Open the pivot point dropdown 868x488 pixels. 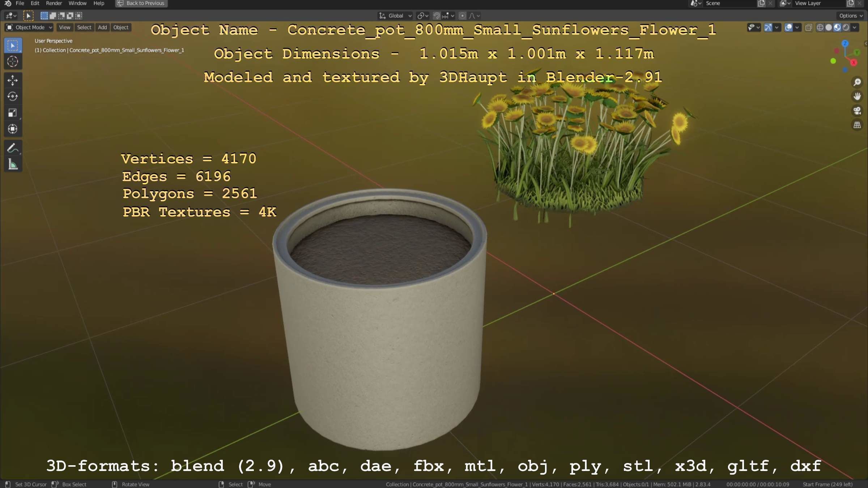pyautogui.click(x=423, y=16)
